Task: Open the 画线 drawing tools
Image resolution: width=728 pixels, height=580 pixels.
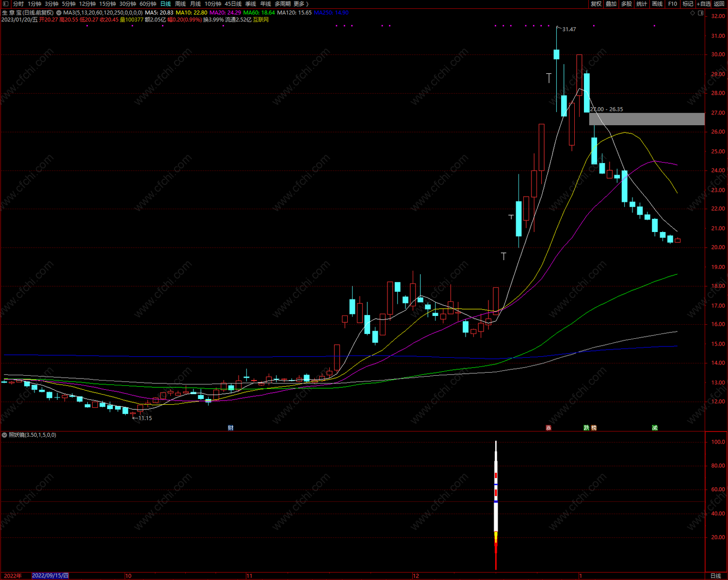Action: point(657,4)
